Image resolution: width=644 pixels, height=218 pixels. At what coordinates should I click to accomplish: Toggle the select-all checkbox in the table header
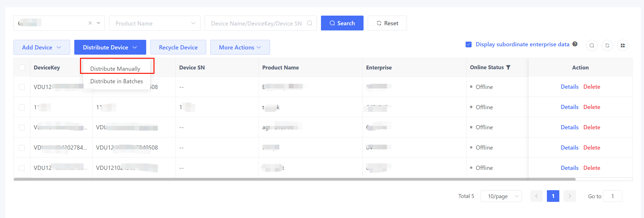[22, 68]
